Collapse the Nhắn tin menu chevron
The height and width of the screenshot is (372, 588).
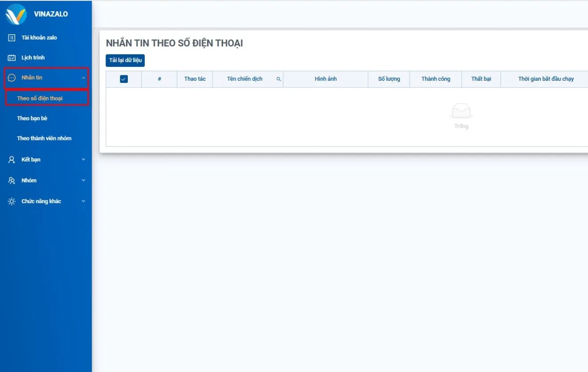(83, 78)
